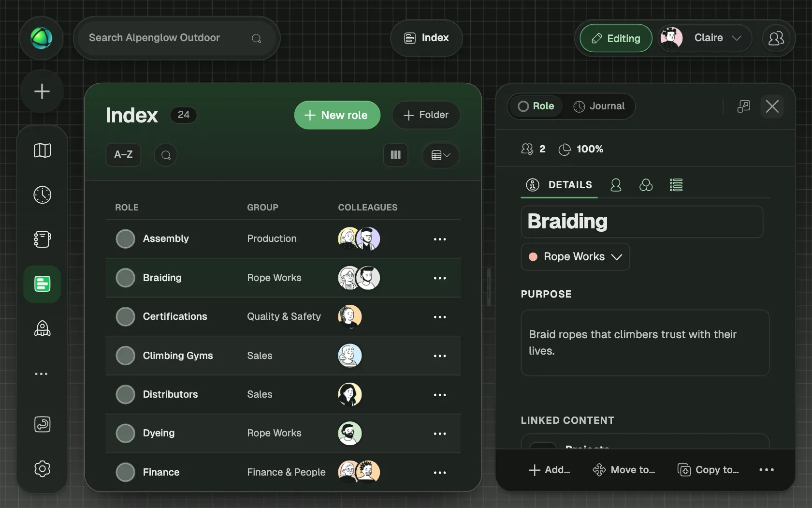This screenshot has height=508, width=812.
Task: Toggle the A–Z sort button
Action: [123, 155]
